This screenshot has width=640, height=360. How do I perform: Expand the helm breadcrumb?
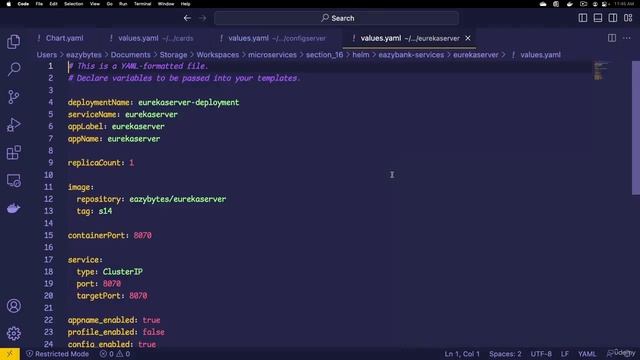tap(361, 55)
